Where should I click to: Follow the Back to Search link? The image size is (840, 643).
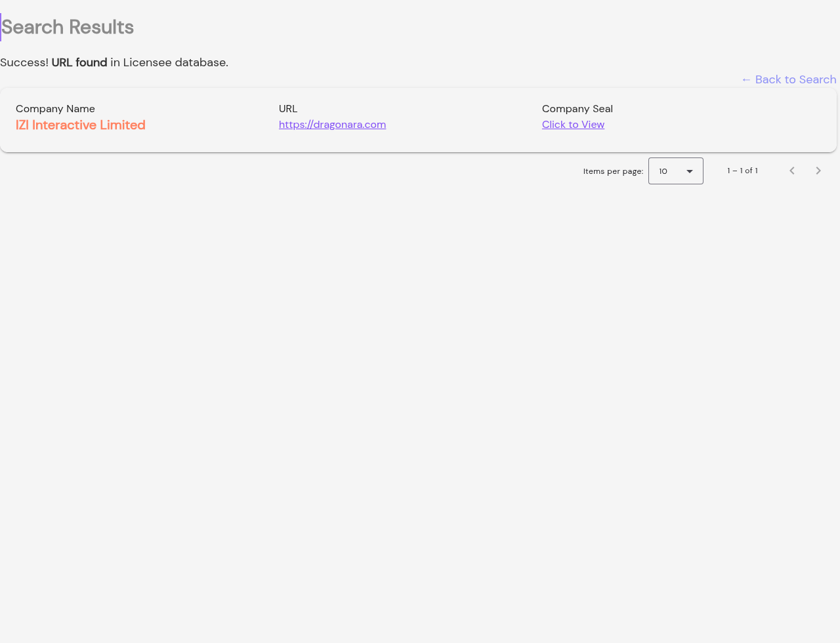pos(789,79)
